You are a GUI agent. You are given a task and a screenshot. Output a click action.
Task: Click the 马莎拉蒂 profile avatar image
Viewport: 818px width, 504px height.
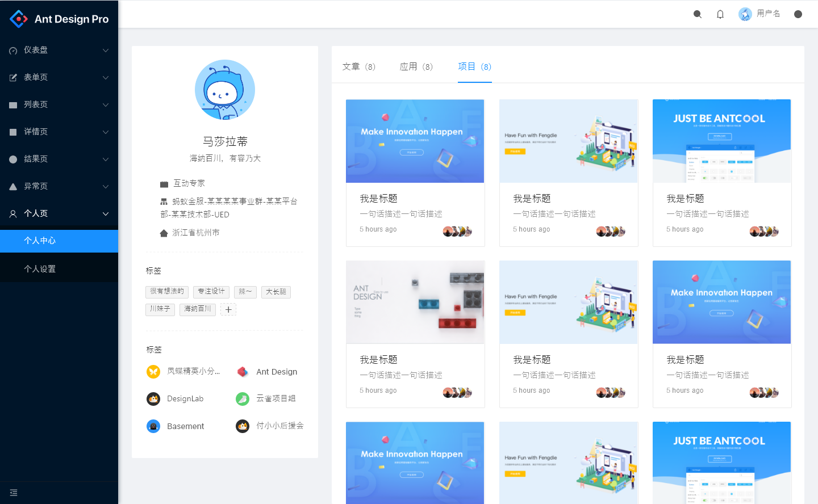pyautogui.click(x=225, y=90)
